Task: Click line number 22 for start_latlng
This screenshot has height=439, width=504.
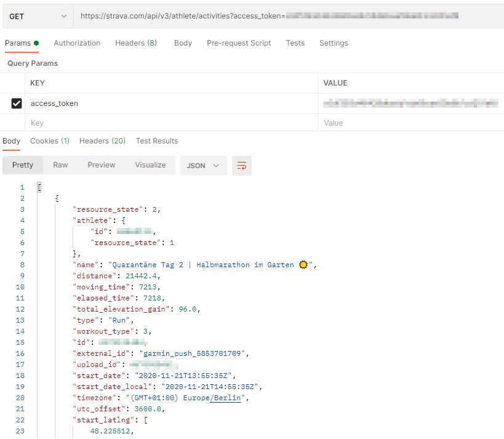Action: pyautogui.click(x=20, y=420)
